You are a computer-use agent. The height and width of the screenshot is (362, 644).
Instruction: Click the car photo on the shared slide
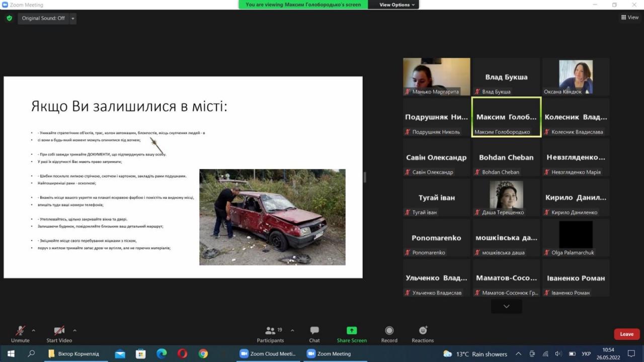272,217
